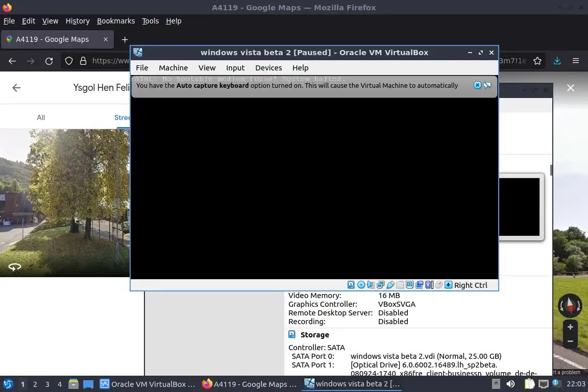Switch to Oracle VM VirtualBox Manager in the taskbar
The height and width of the screenshot is (392, 588).
148,384
